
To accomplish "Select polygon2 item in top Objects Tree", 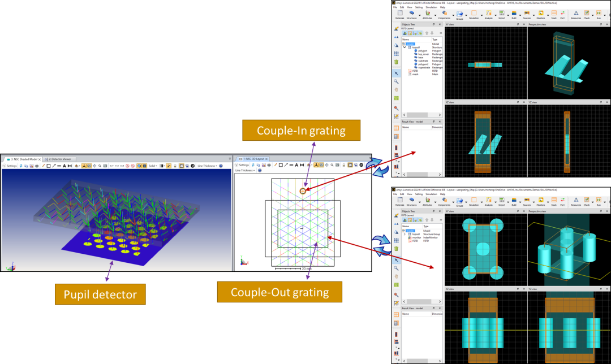I will 423,64.
